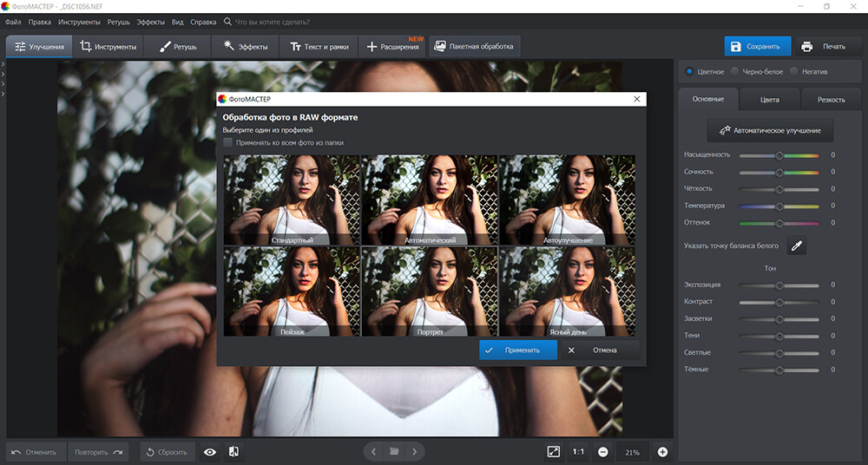The width and height of the screenshot is (868, 465).
Task: Open the Инструменты toolbar tab
Action: (108, 47)
